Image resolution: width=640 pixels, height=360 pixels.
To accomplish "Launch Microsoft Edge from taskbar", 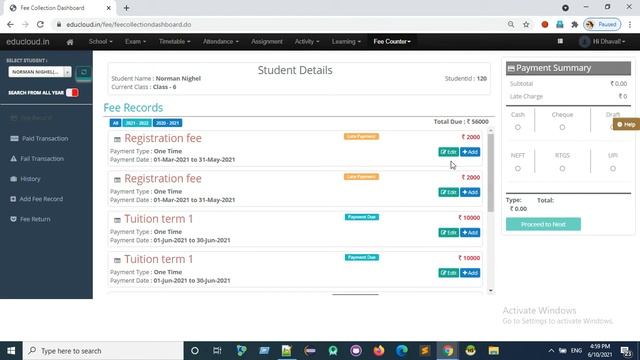I will (x=402, y=351).
